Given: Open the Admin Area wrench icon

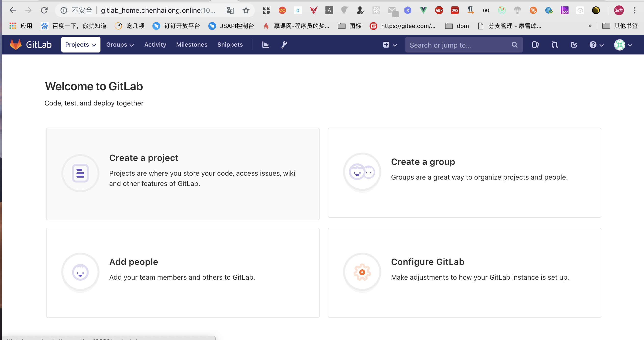Looking at the screenshot, I should (x=284, y=45).
